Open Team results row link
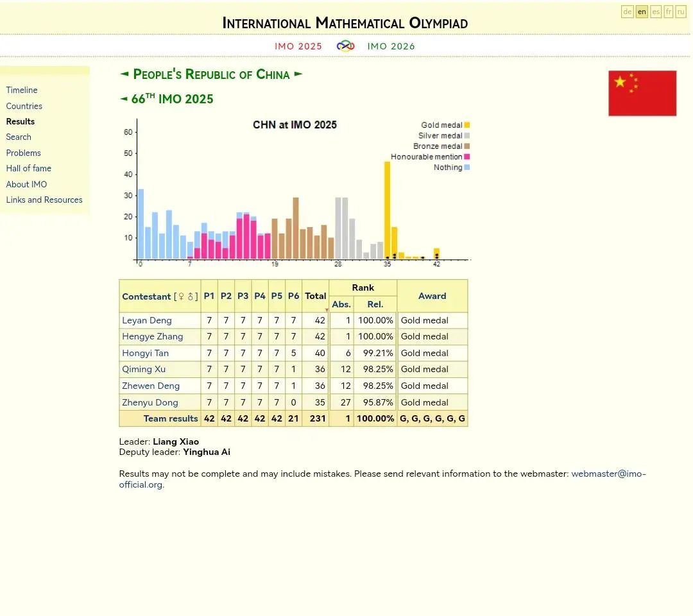Screen dimensions: 693x616 coord(171,418)
